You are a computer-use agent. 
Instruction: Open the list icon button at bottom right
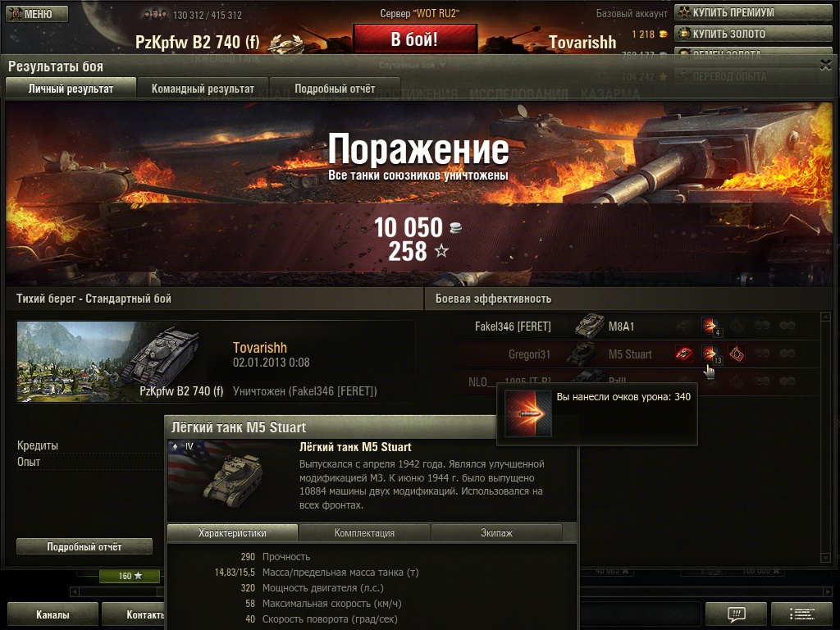click(x=802, y=614)
